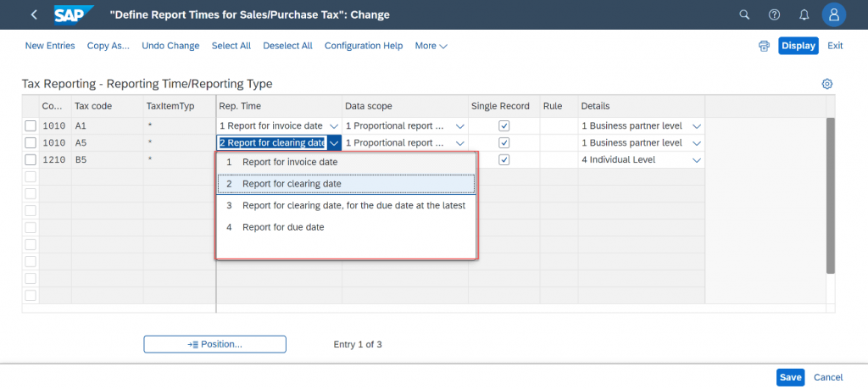Open Data scope dropdown for A5 row
Screen dimensions: 868x389
coord(459,142)
